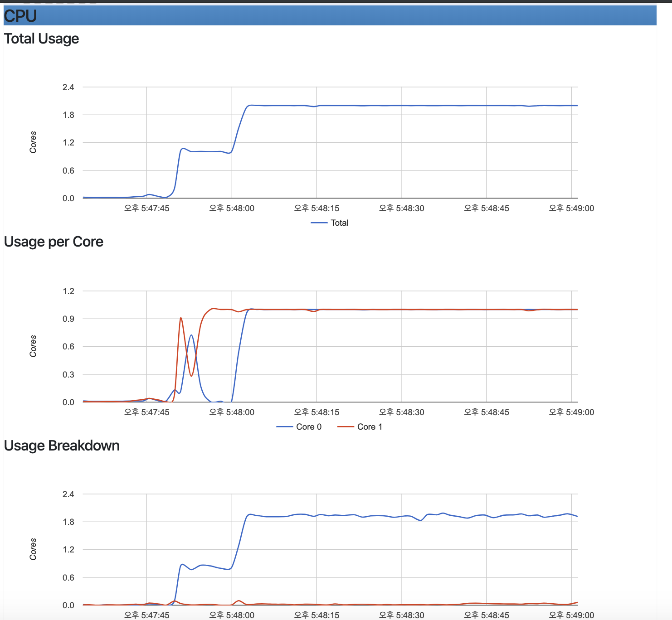Click the Cores axis label on Usage per Core chart
The height and width of the screenshot is (620, 672).
[x=33, y=346]
